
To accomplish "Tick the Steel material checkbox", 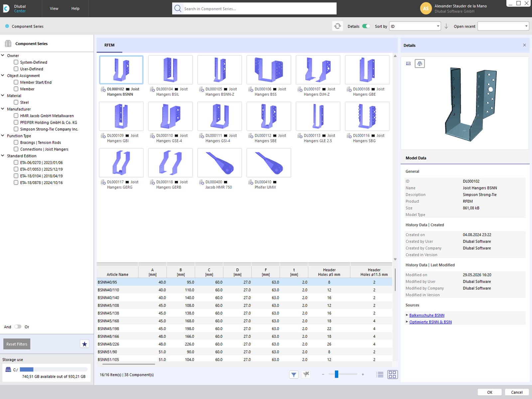I will click(16, 102).
